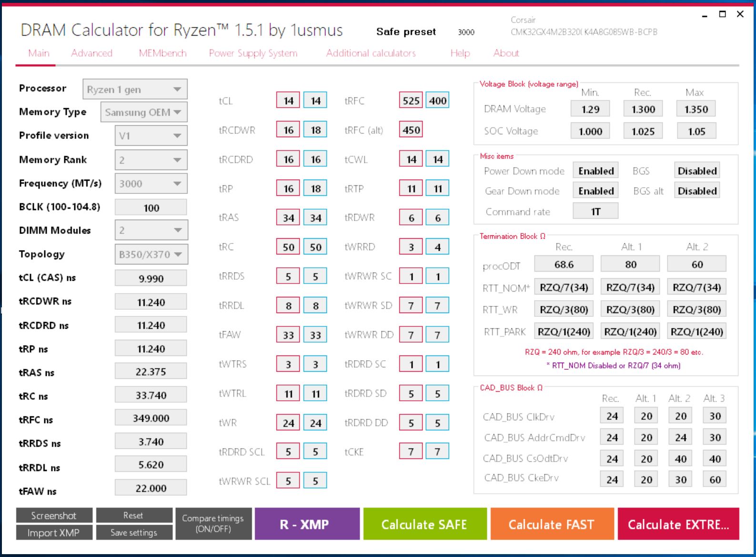Click the blue-bordered tWRRD value 4
This screenshot has height=557, width=756.
point(437,247)
